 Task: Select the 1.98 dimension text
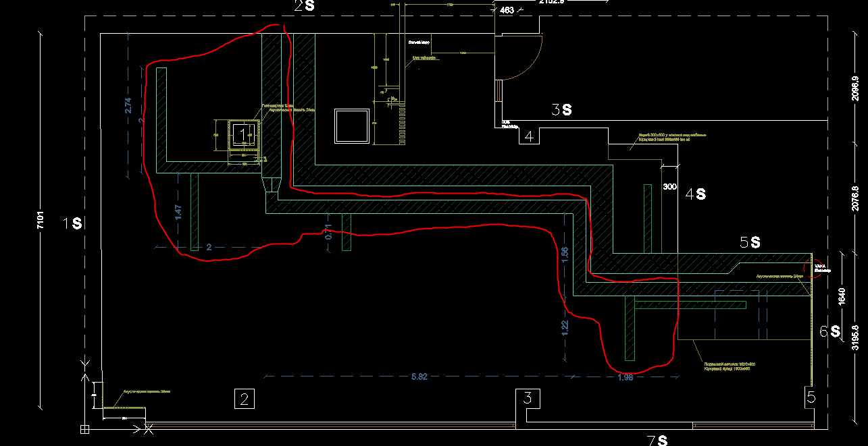[x=625, y=377]
